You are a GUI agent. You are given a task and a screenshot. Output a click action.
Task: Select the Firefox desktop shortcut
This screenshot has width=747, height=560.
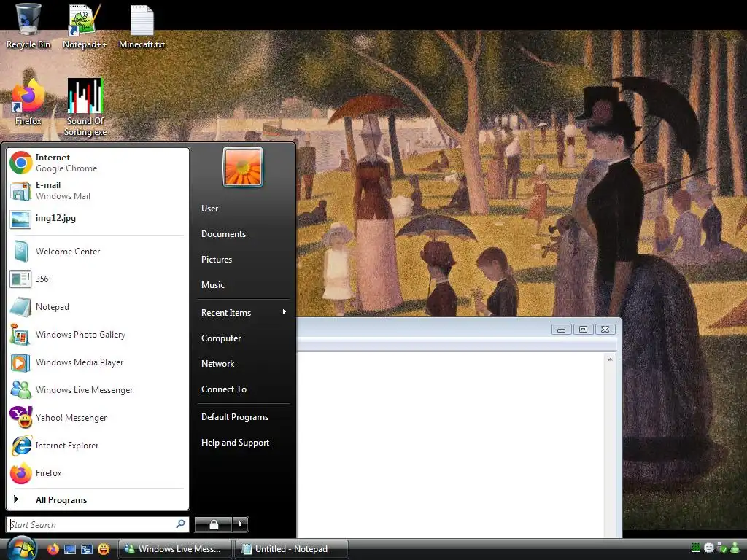tap(28, 102)
